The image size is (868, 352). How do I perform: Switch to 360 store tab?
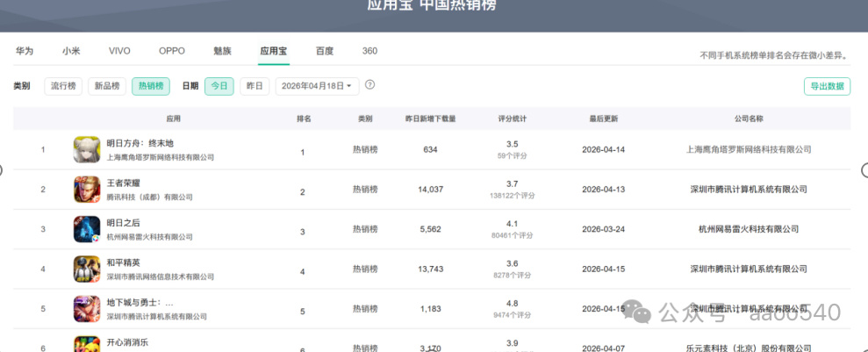click(369, 51)
